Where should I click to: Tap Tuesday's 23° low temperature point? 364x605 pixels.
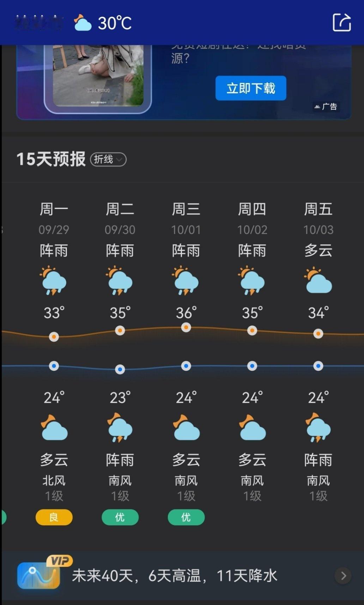[x=120, y=370]
